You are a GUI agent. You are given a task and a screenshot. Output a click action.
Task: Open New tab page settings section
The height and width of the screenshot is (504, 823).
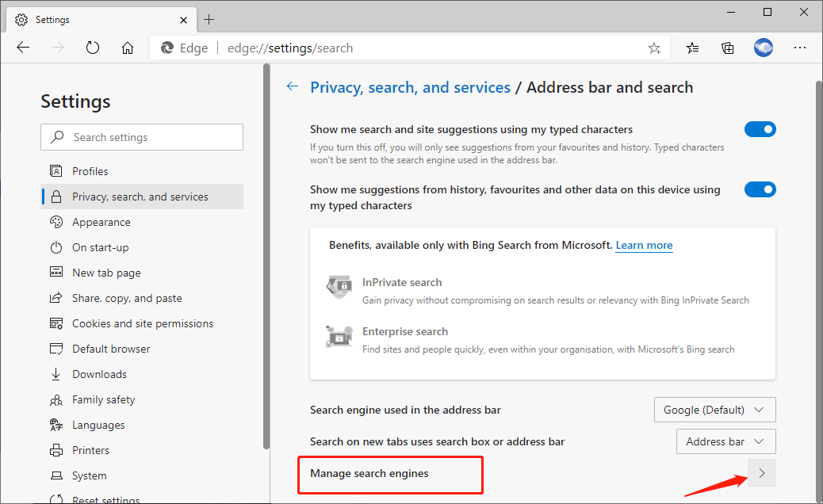pos(142,273)
